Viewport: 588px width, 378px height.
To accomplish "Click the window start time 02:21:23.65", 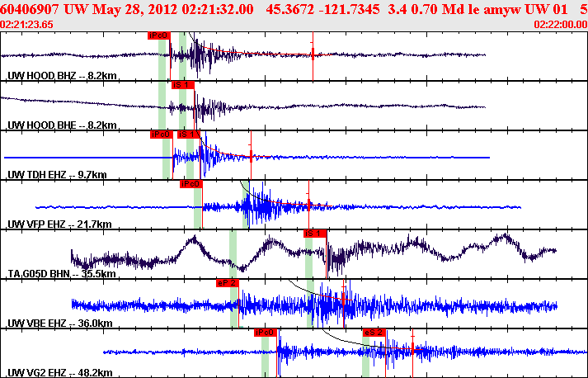I will click(x=26, y=25).
